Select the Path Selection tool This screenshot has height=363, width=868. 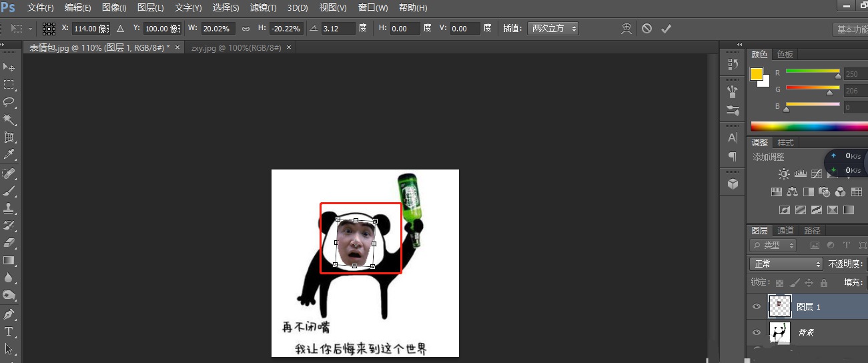click(x=9, y=348)
